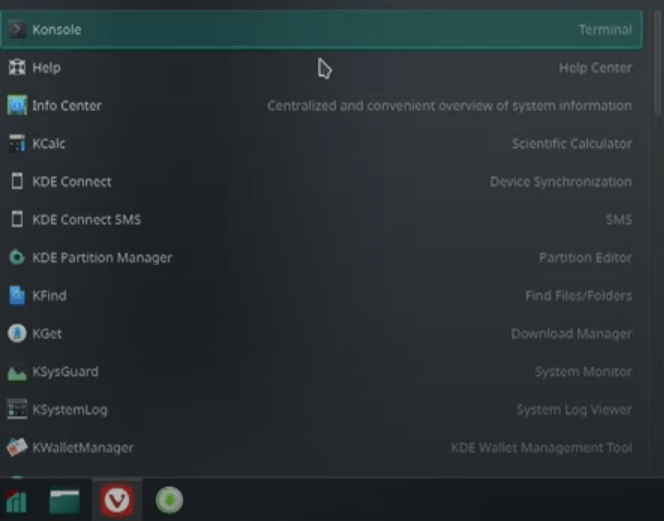The height and width of the screenshot is (521, 664).
Task: Click the Info Center icon
Action: coord(16,106)
